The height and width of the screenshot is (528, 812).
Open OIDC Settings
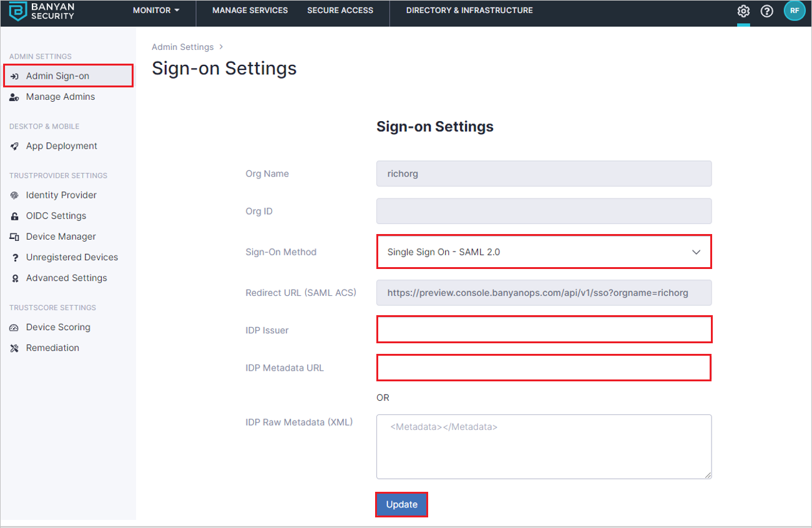point(56,215)
